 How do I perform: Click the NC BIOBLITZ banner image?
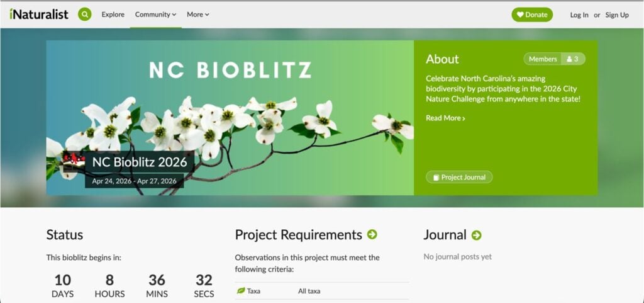point(230,118)
